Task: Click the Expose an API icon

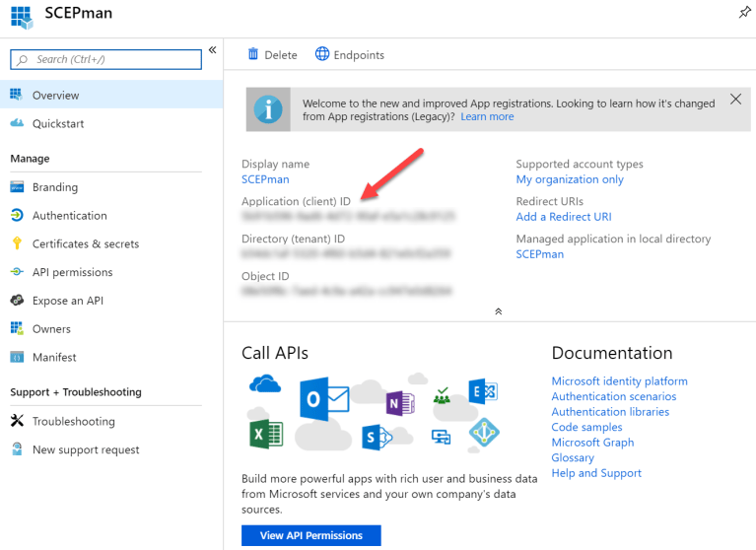Action: tap(17, 301)
